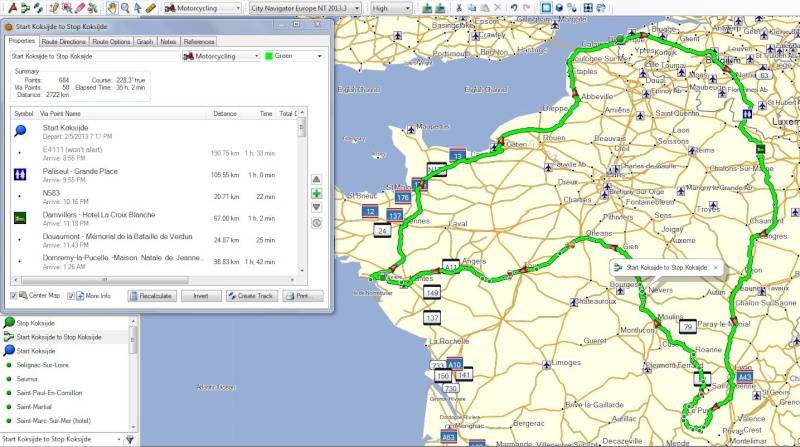Switch to 3D map view cube
Viewport: 800px width, 447px height.
[x=559, y=8]
